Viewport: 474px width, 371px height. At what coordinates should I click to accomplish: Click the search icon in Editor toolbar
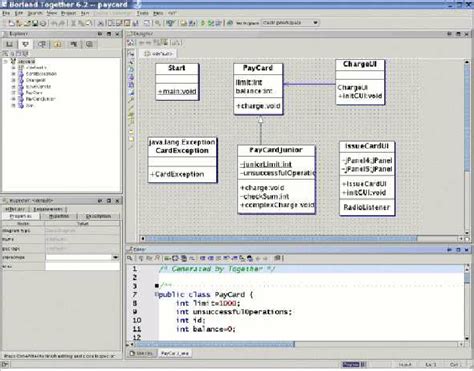130,258
